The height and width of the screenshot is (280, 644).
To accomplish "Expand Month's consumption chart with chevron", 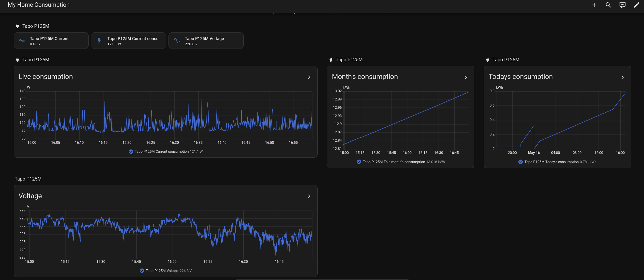I will pos(466,78).
